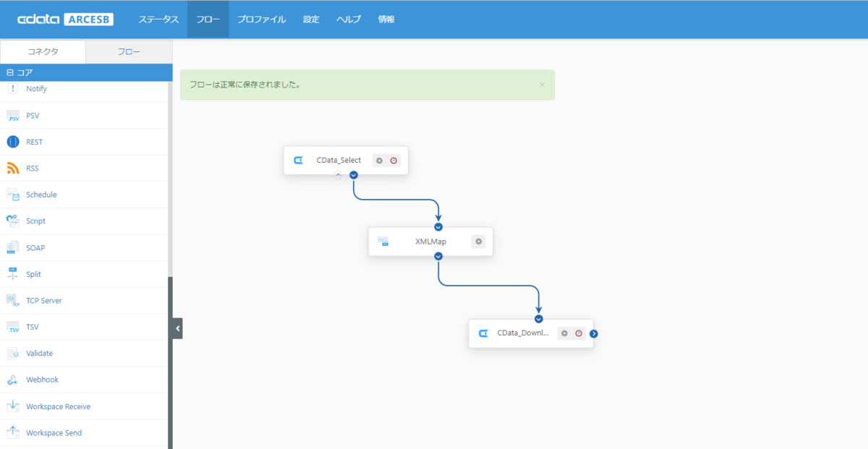Collapse the left sidebar panel arrow

pos(178,328)
